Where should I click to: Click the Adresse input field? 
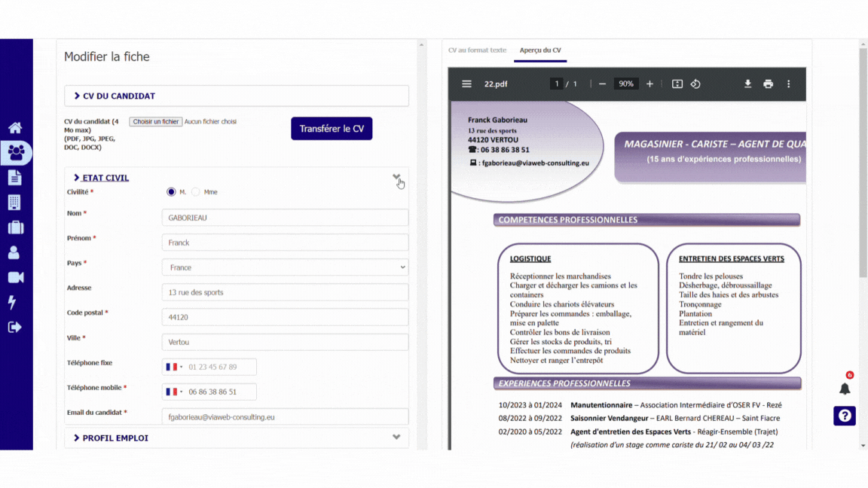[285, 292]
